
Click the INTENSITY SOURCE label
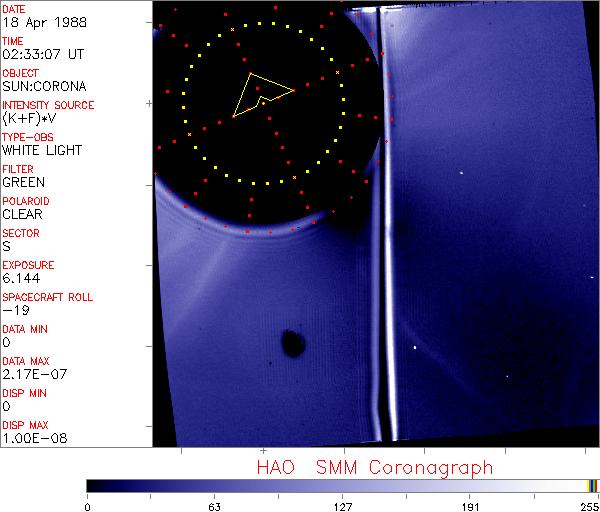48,105
